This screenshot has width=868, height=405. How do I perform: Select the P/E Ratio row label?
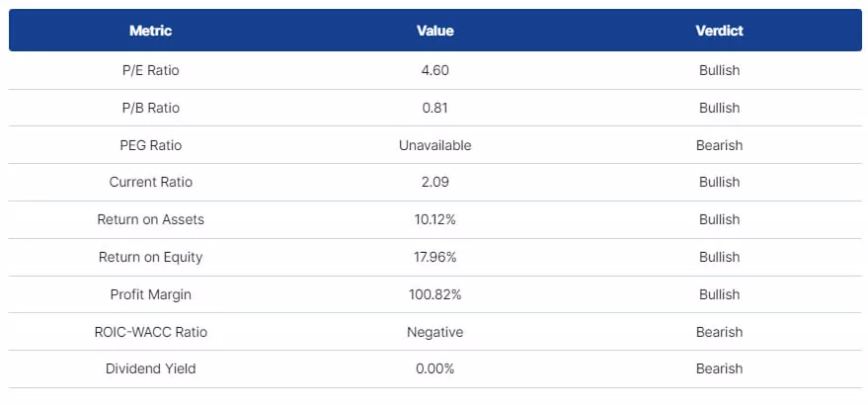(x=150, y=70)
